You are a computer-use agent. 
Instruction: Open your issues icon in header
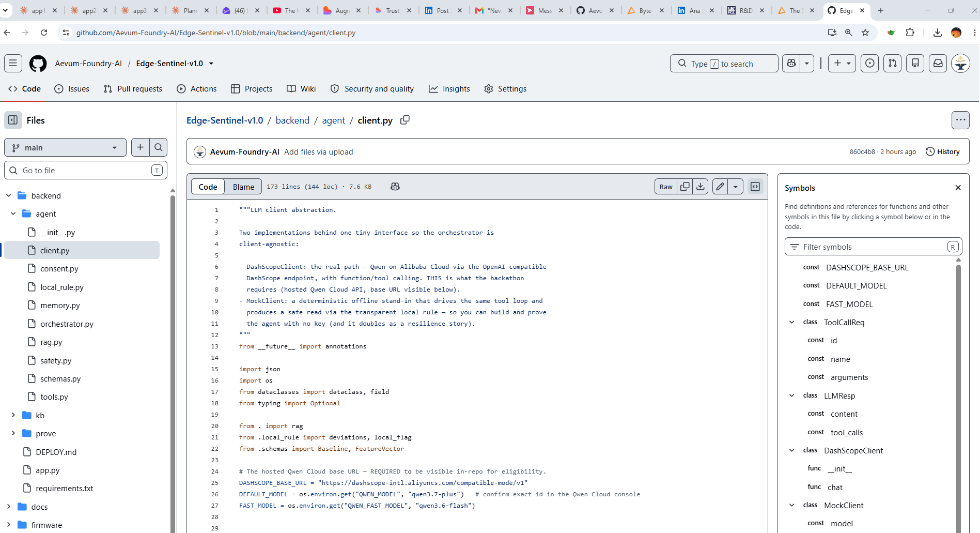[870, 63]
